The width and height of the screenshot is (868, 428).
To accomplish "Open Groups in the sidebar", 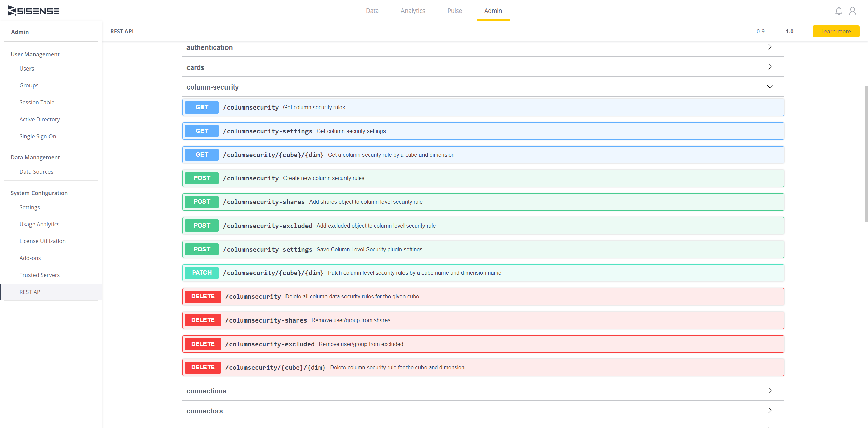I will tap(29, 85).
